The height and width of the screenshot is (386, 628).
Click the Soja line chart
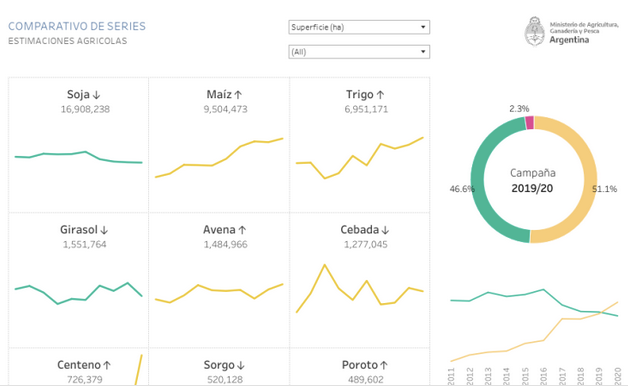(x=78, y=157)
